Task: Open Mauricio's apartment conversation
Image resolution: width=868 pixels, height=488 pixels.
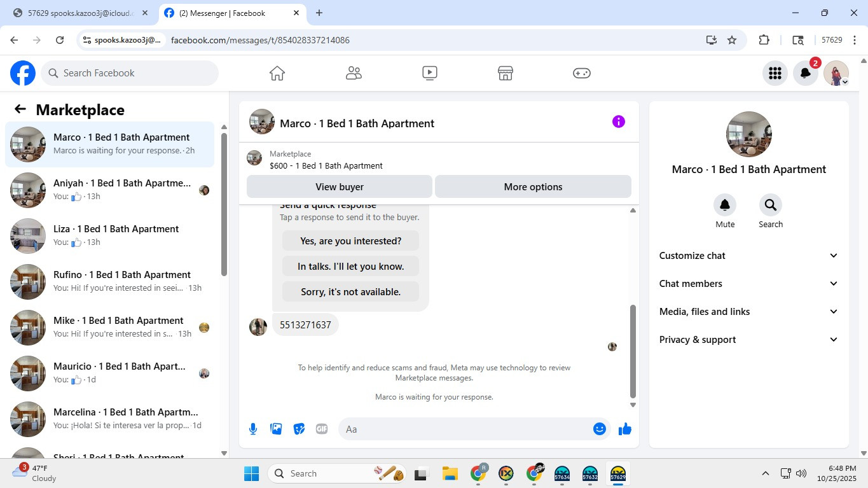Action: point(110,373)
